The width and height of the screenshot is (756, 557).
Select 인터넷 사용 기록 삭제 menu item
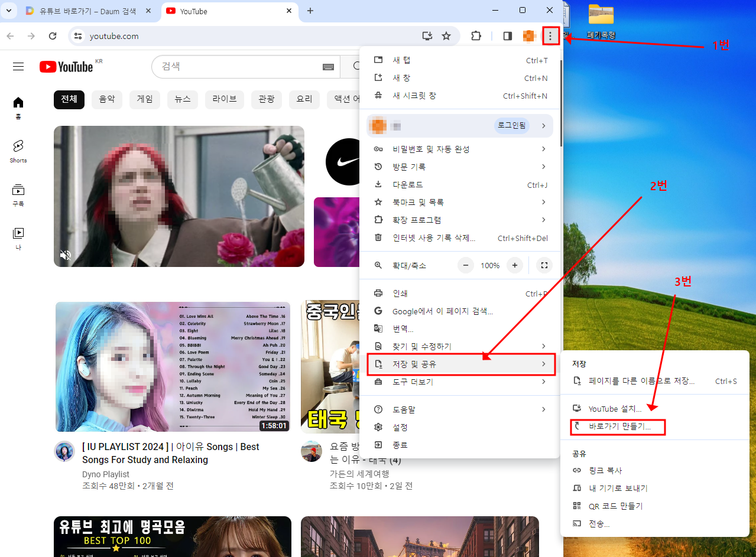(460, 238)
